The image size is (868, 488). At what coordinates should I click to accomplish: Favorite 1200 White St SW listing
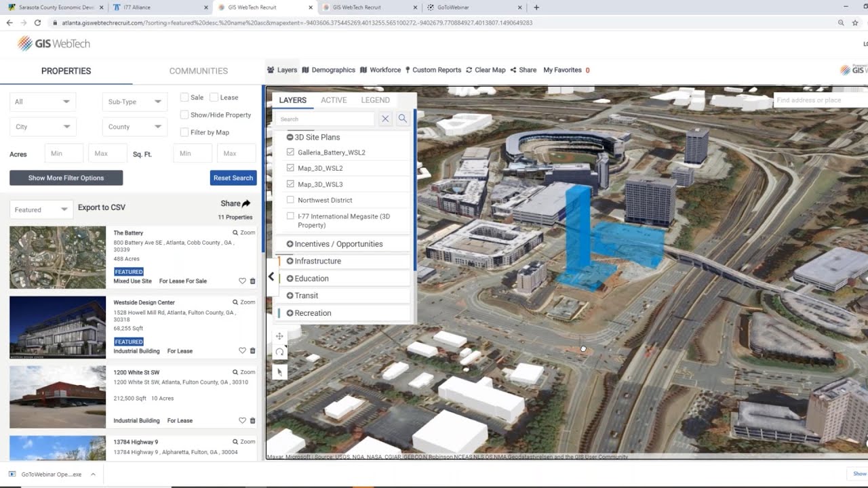coord(242,421)
